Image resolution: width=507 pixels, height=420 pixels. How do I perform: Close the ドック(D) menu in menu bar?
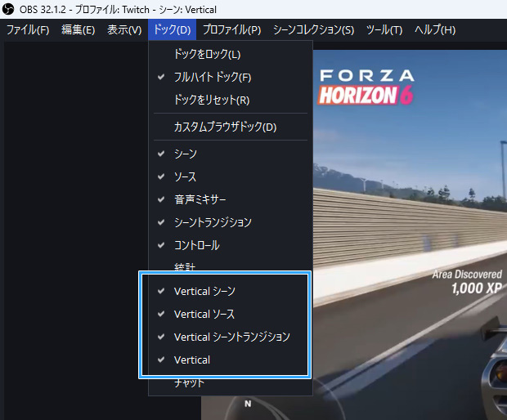(x=172, y=29)
